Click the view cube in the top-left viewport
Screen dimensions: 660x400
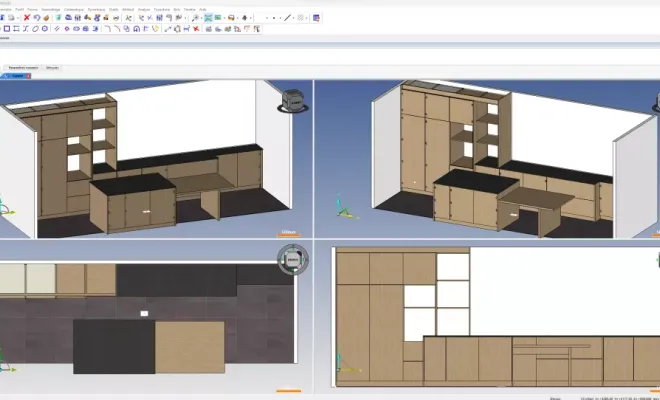click(293, 101)
